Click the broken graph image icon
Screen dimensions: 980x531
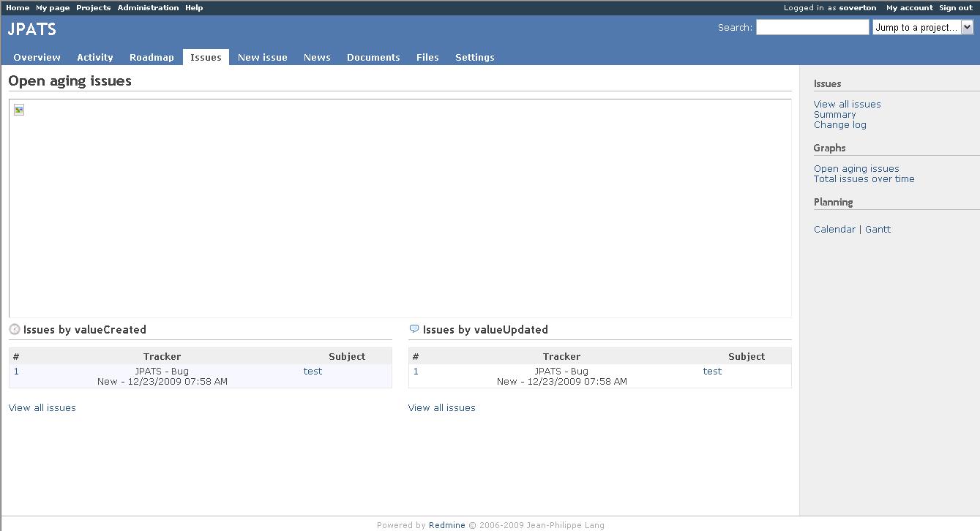click(19, 110)
